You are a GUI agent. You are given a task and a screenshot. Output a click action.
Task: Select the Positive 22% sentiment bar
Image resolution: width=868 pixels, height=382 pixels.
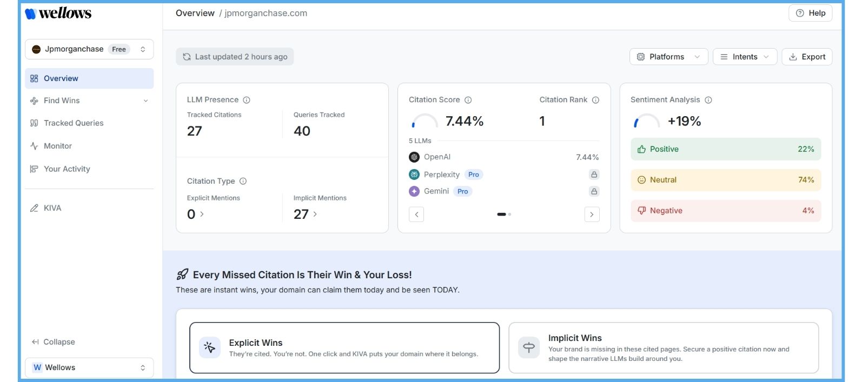(x=726, y=149)
